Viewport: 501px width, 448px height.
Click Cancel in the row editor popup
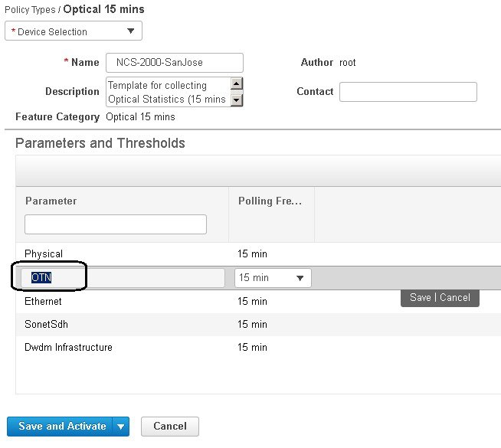click(x=455, y=298)
